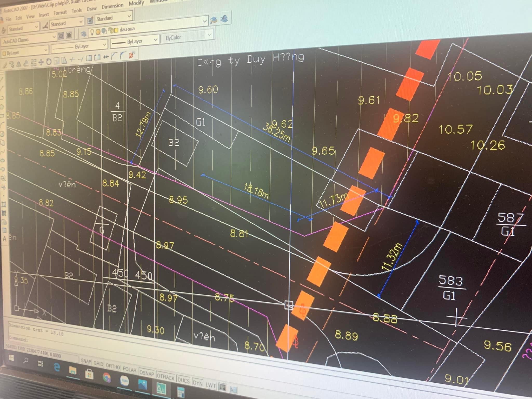This screenshot has height=399, width=532.
Task: Select the Chamfer tool
Action: click(114, 56)
